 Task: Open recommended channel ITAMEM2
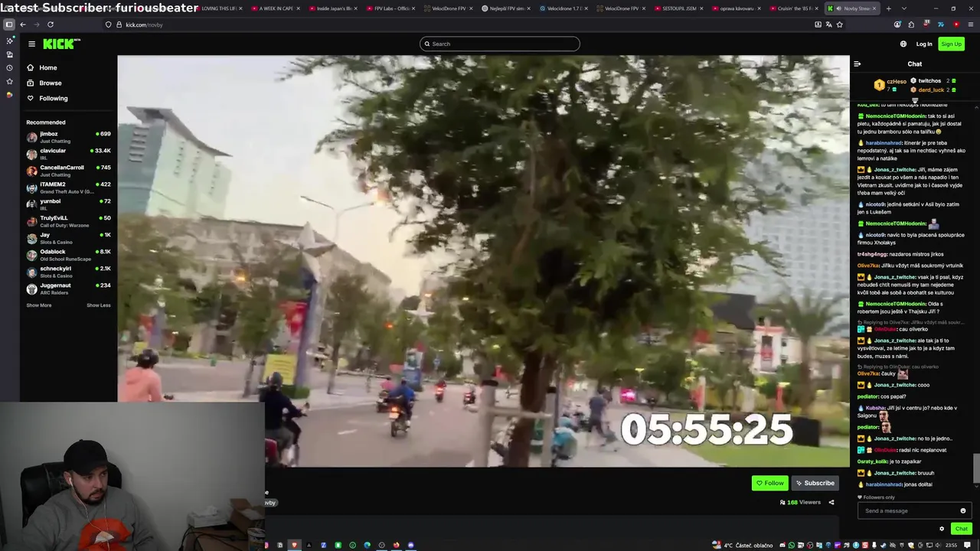point(68,187)
